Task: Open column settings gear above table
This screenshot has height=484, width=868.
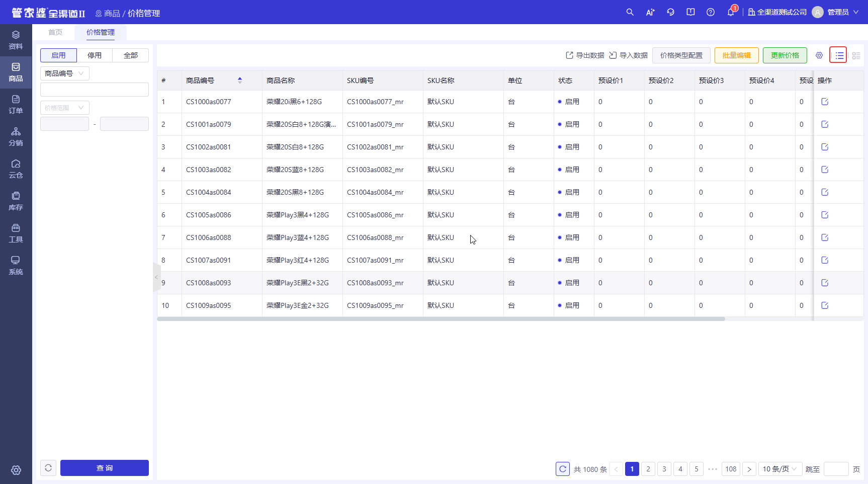Action: point(819,55)
